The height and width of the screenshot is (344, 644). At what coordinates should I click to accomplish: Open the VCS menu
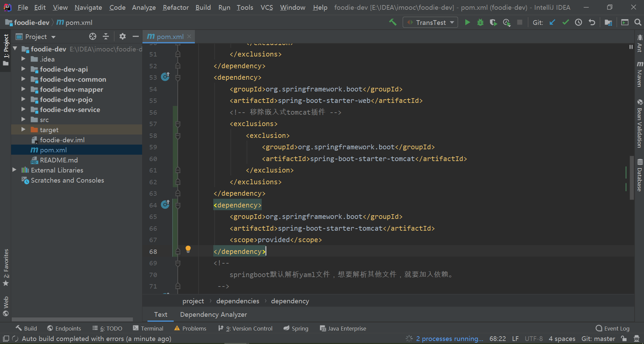267,7
